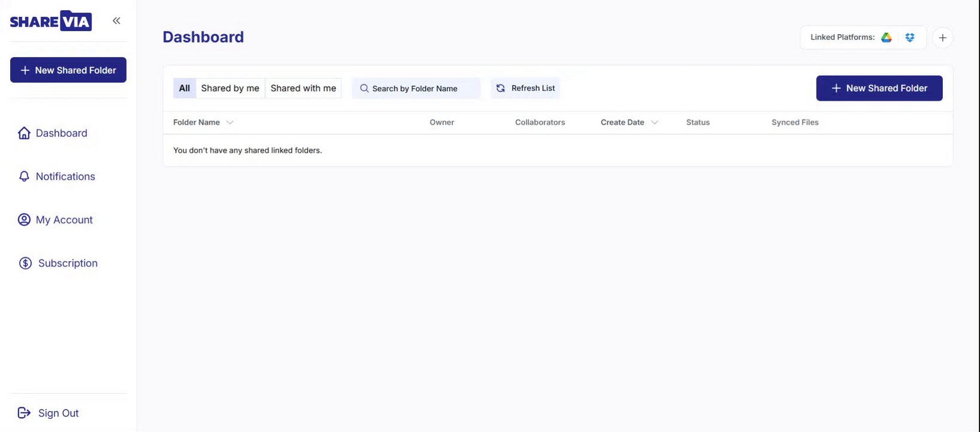Click the Dropbox linked platform icon
The image size is (980, 432).
click(910, 37)
